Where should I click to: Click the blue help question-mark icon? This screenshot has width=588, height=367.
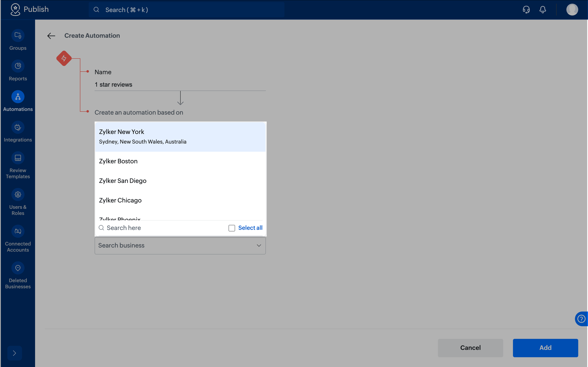click(581, 319)
